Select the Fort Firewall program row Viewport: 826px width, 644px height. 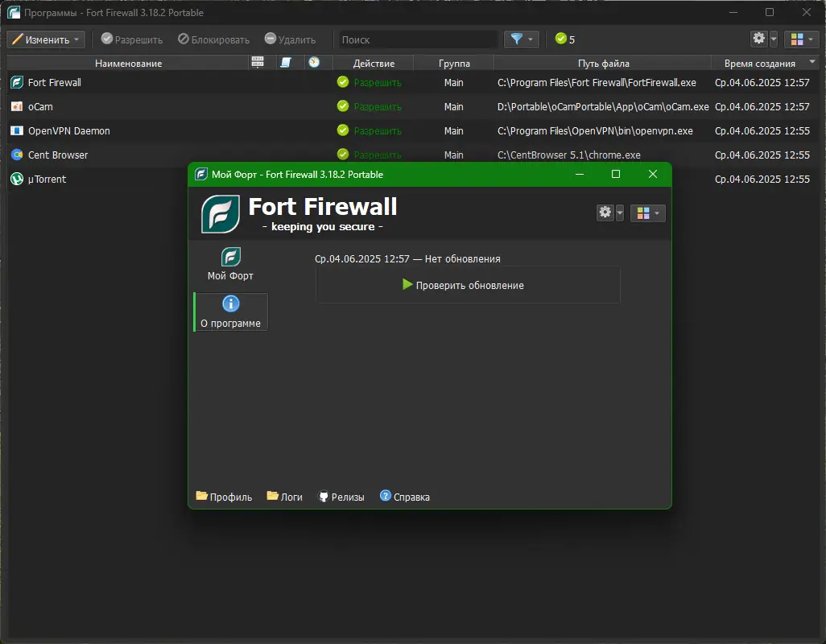[x=413, y=83]
